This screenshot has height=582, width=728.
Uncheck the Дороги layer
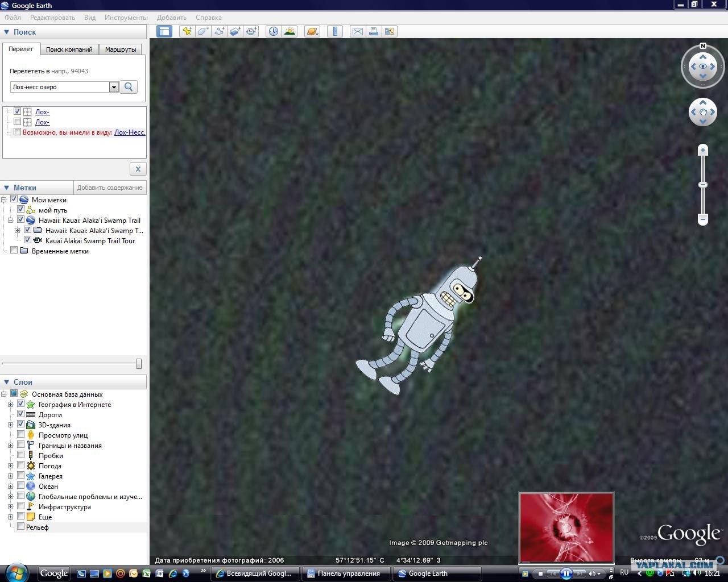(21, 414)
